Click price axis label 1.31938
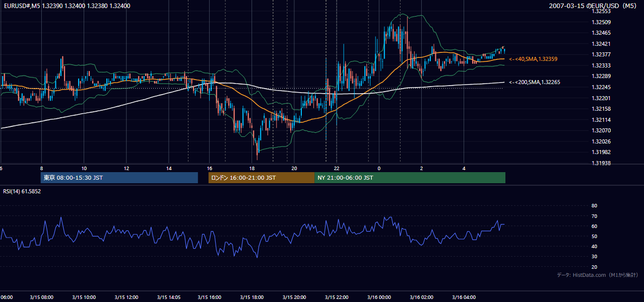Image resolution: width=644 pixels, height=302 pixels. (x=601, y=163)
